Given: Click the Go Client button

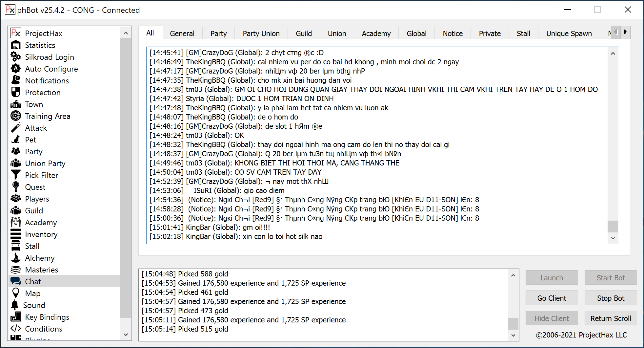Looking at the screenshot, I should 552,298.
